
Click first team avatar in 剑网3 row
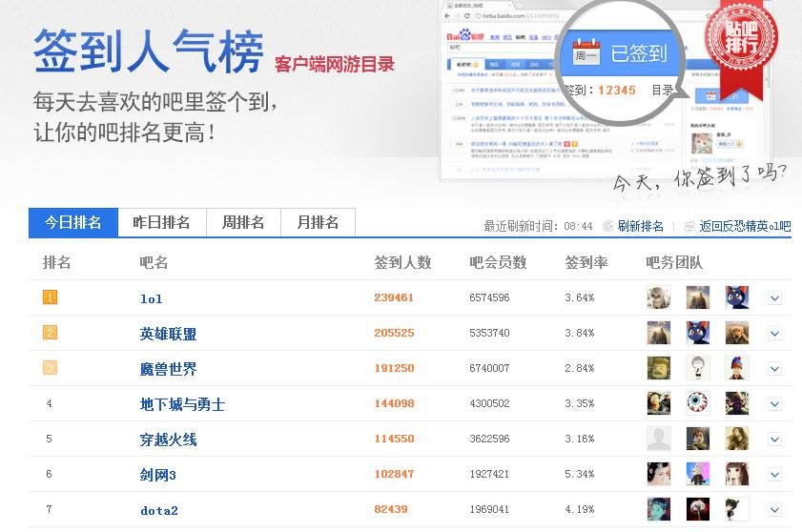pos(659,474)
